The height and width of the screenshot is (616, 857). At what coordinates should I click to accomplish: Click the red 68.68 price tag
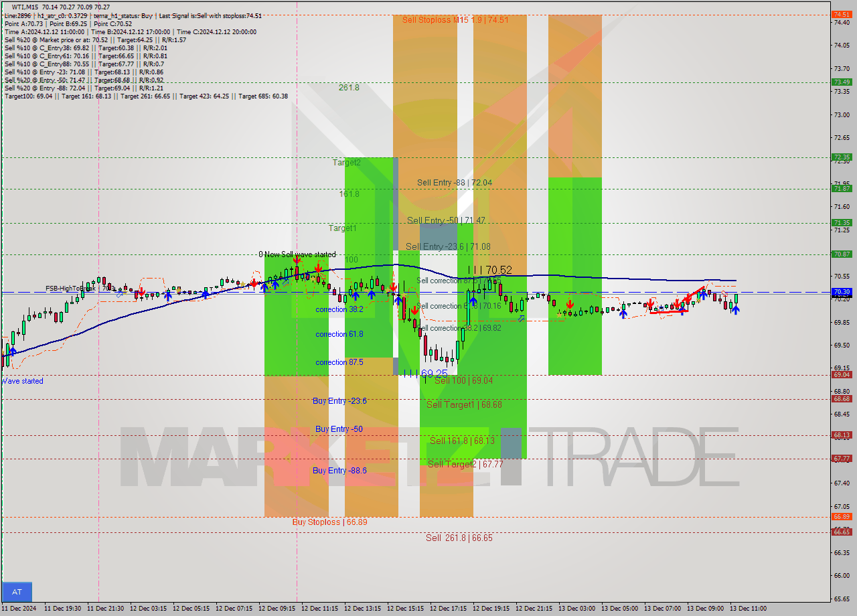pyautogui.click(x=842, y=398)
